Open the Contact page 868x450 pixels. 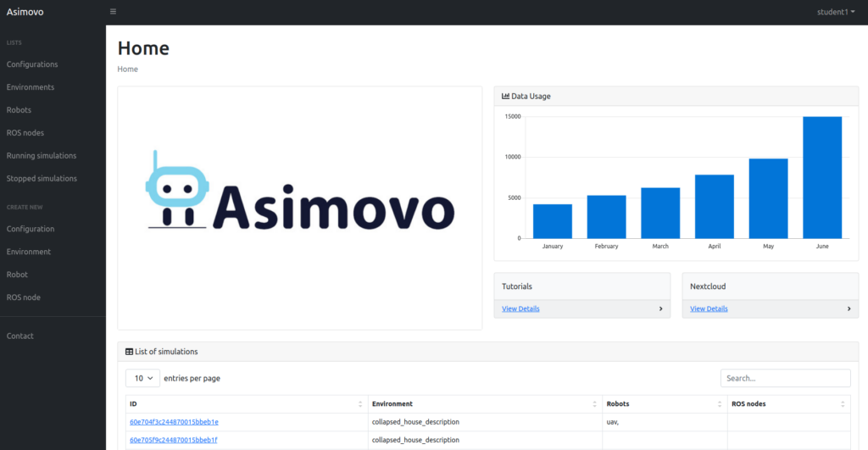[20, 336]
